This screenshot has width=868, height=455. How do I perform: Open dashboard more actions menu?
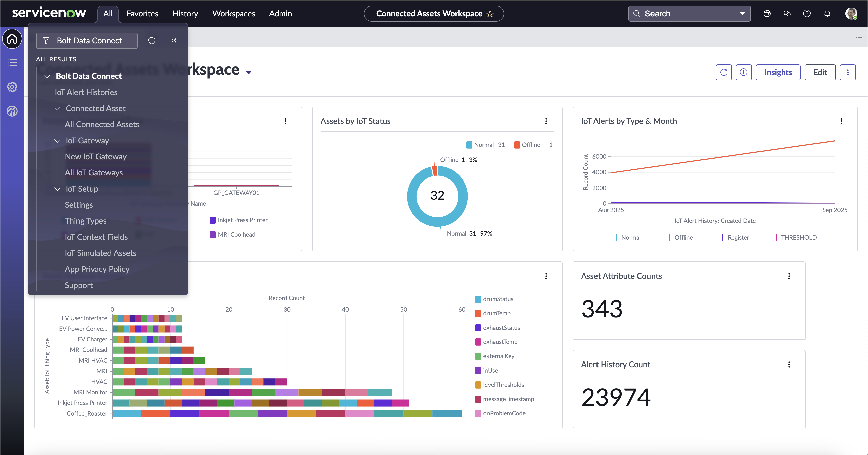(x=848, y=72)
